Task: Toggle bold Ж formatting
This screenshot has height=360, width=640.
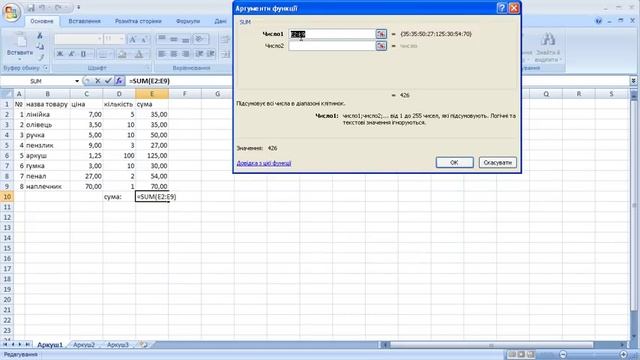Action: pos(60,54)
